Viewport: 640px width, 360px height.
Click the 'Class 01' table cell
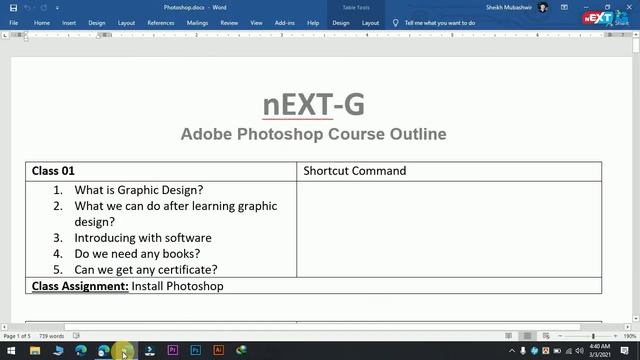161,171
